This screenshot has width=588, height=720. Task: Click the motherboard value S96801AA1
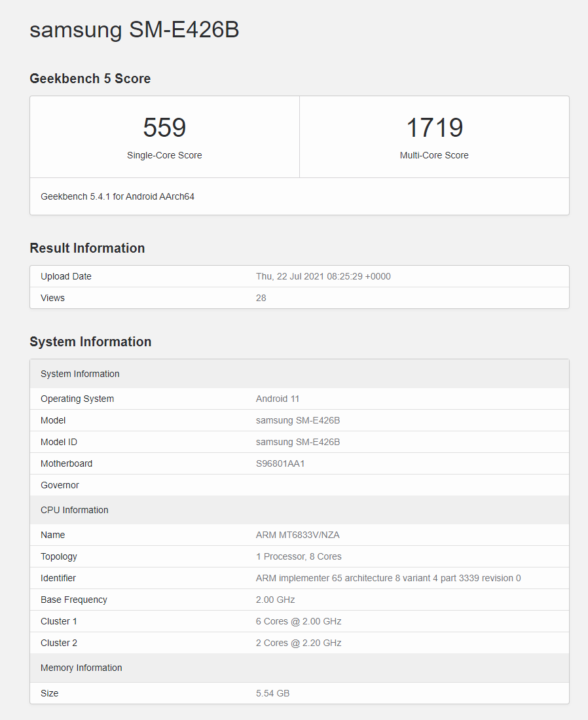280,463
